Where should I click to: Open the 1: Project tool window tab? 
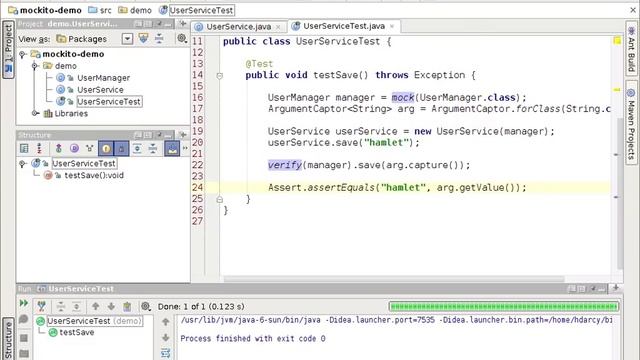(x=8, y=49)
